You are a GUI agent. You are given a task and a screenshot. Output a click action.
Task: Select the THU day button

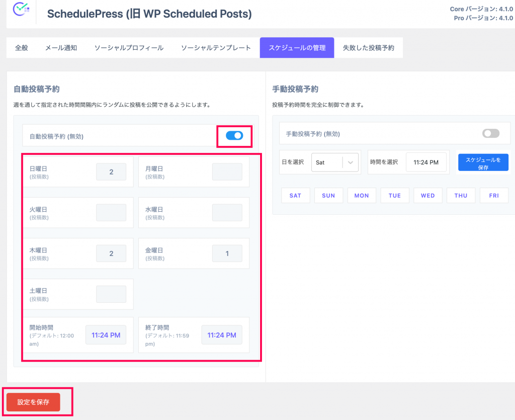[461, 195]
